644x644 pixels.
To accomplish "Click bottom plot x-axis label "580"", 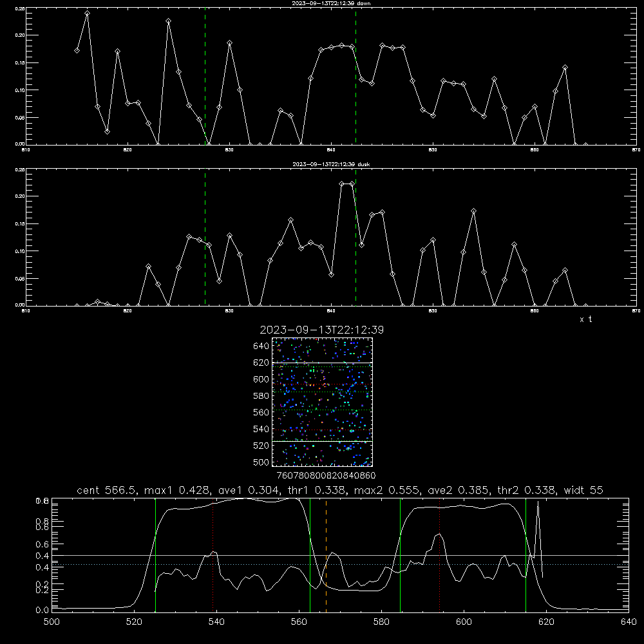I will [x=381, y=622].
